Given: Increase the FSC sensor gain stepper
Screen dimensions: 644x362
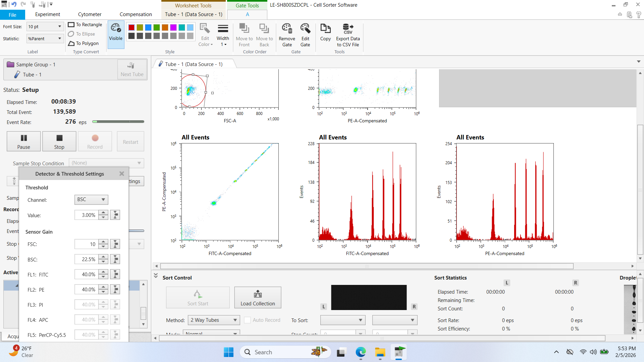Looking at the screenshot, I should click(104, 242).
